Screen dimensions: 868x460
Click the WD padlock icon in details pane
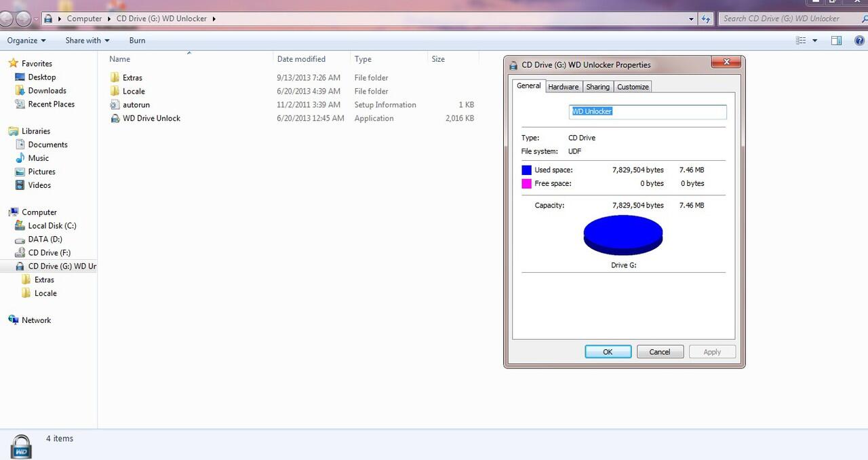click(21, 446)
